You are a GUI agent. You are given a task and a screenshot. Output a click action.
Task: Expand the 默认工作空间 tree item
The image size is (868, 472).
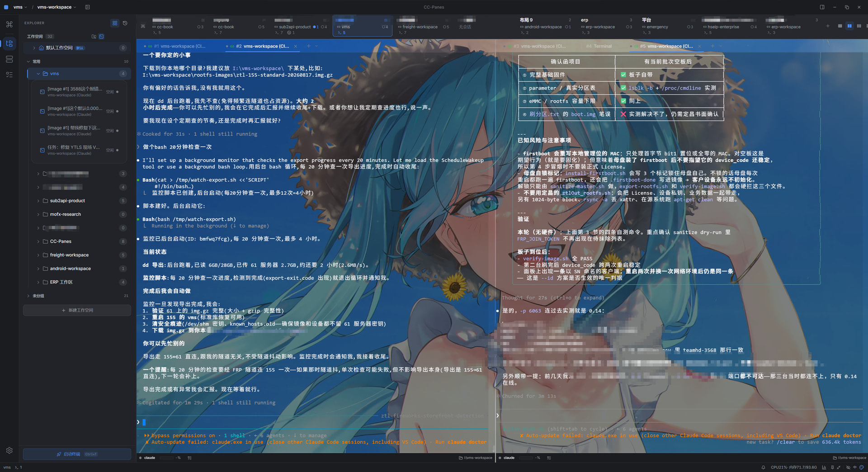tap(34, 48)
